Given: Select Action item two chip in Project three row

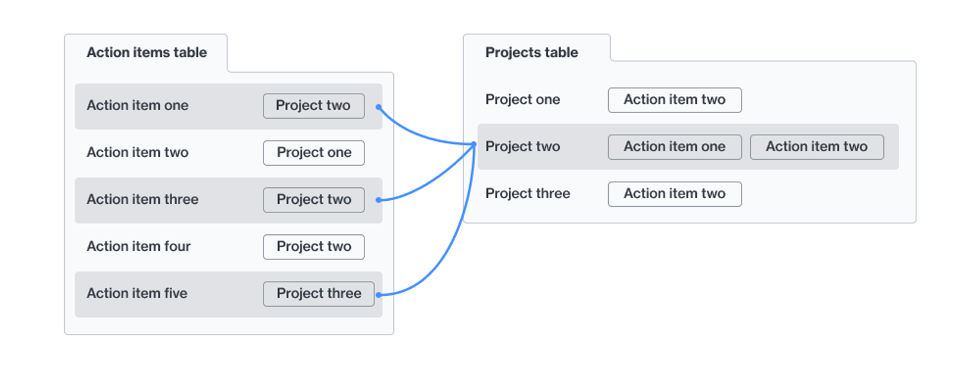Looking at the screenshot, I should [x=674, y=194].
